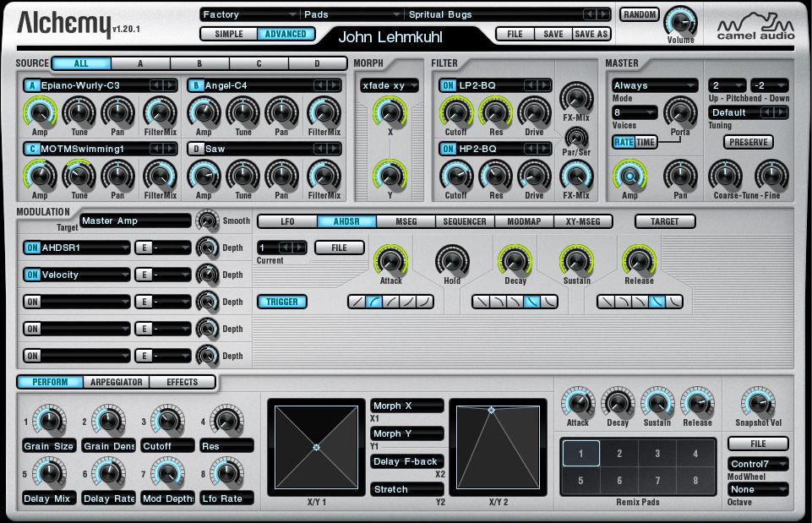
Task: Toggle source D button beside Saw
Action: click(x=196, y=149)
